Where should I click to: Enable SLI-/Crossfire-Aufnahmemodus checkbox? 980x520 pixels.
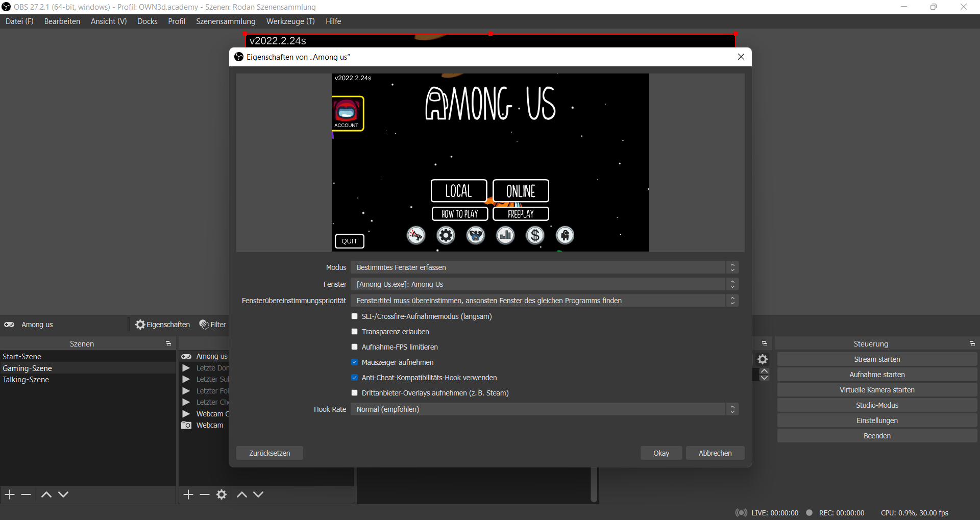pyautogui.click(x=355, y=316)
